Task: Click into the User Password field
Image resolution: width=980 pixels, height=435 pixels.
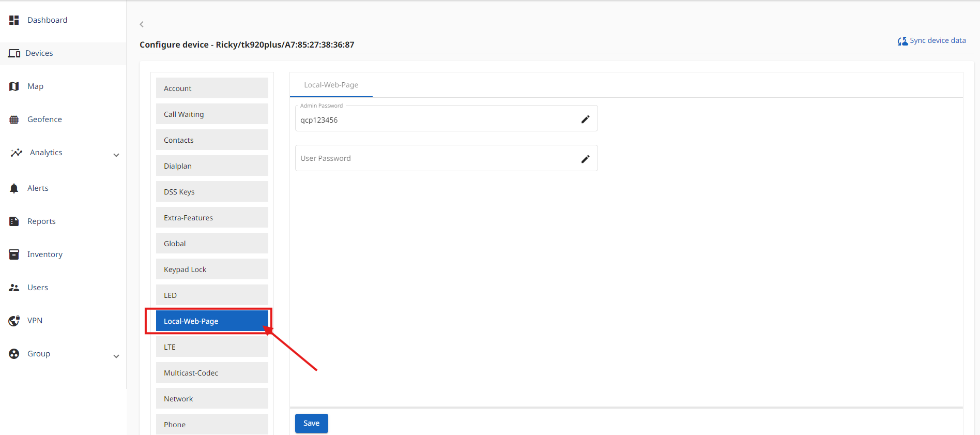Action: point(434,159)
